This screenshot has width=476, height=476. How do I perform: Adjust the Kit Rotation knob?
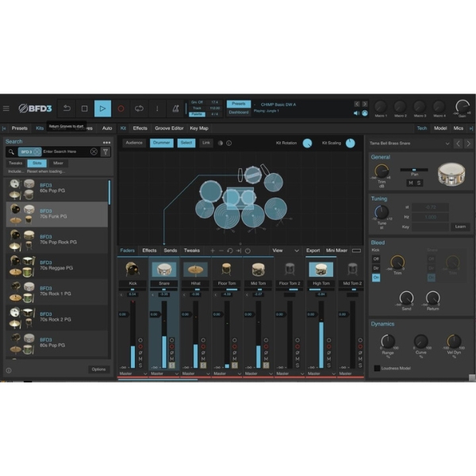[307, 144]
